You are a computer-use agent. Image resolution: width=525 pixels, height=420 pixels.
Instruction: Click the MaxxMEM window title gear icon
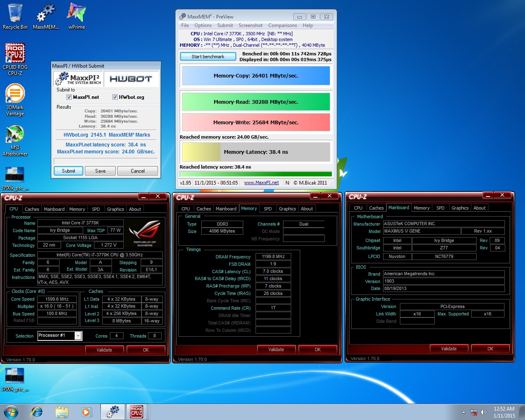pos(183,16)
